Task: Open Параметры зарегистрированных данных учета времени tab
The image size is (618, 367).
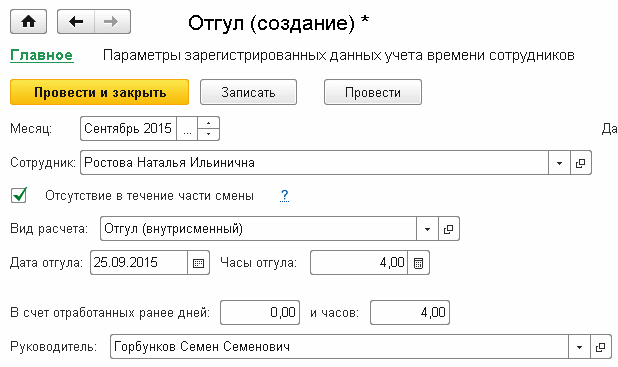Action: [339, 55]
